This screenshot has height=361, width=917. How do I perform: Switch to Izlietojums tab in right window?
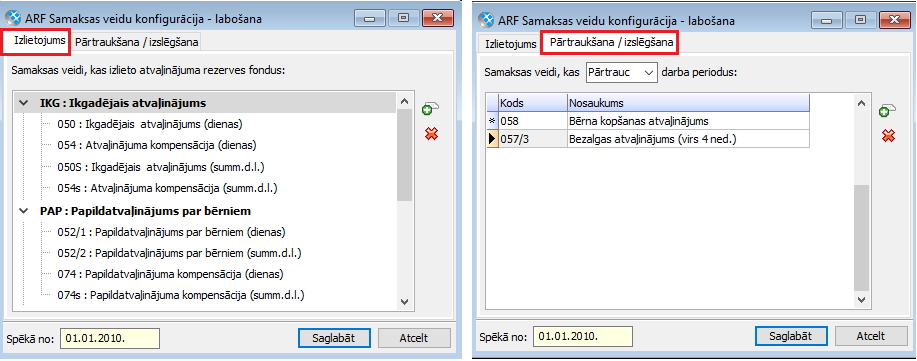point(511,44)
